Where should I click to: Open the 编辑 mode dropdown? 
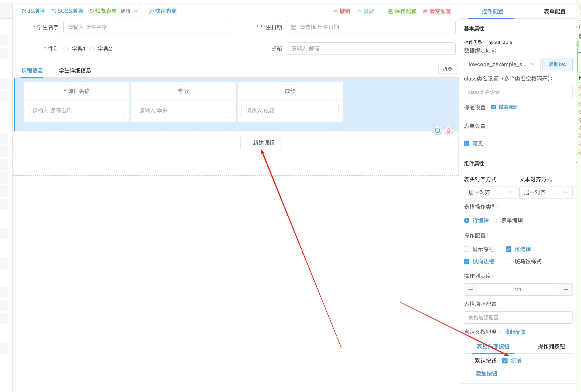coord(129,11)
